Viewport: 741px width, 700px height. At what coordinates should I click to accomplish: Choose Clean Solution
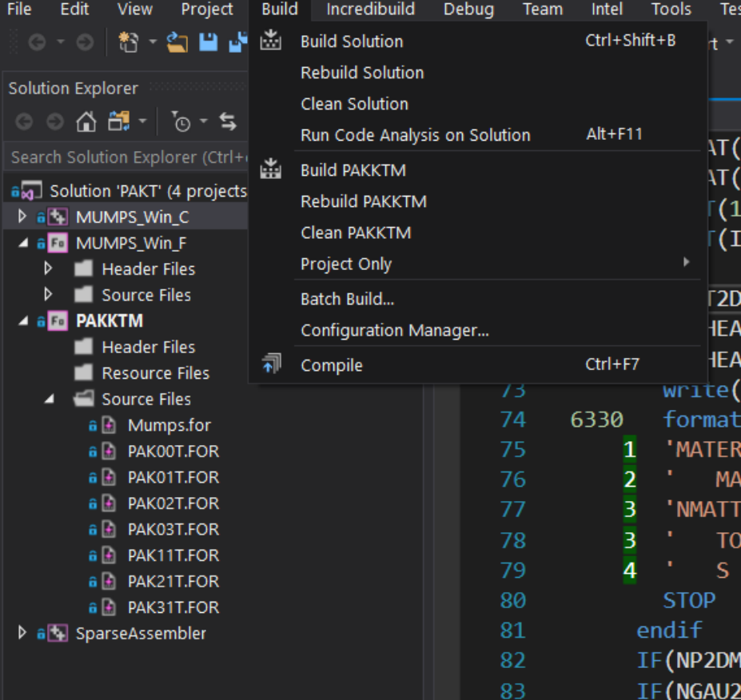(x=477, y=104)
